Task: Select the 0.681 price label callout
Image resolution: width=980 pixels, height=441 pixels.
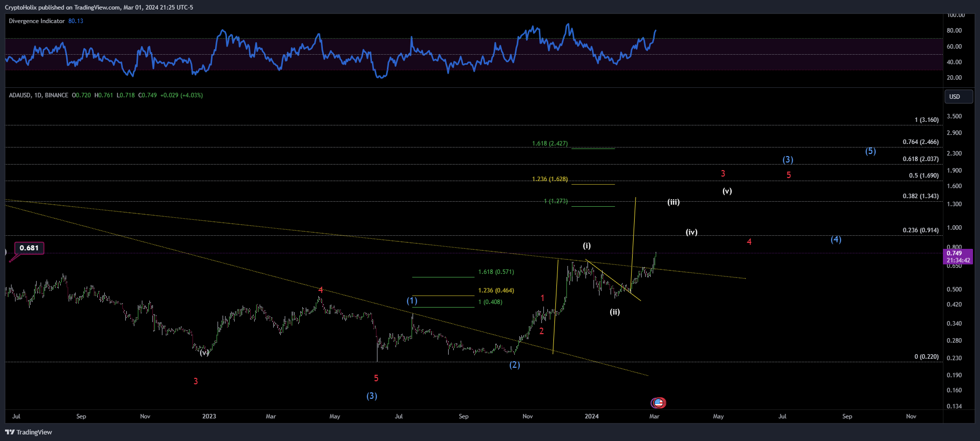Action: [x=30, y=248]
